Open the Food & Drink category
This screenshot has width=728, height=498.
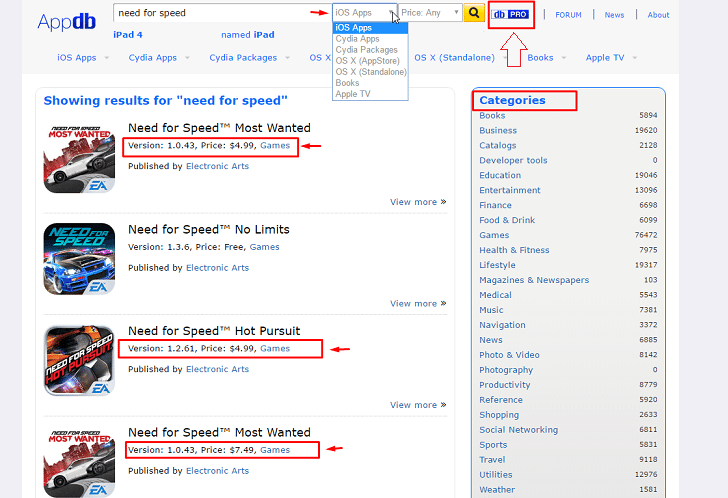tap(507, 220)
